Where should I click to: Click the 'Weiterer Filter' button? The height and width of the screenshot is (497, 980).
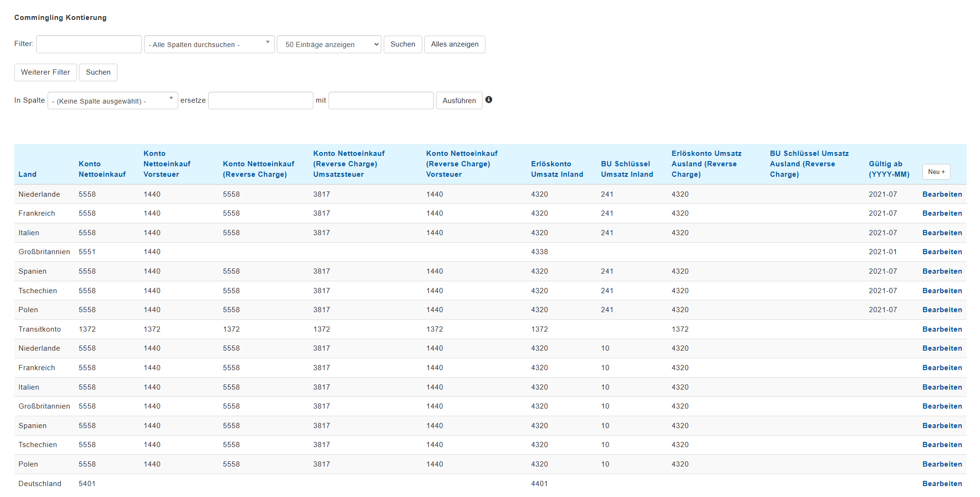click(x=46, y=72)
